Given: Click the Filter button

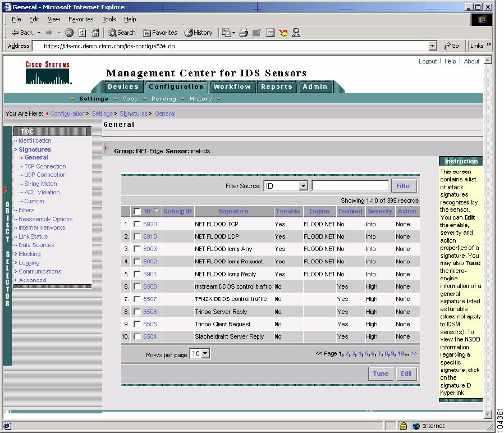Looking at the screenshot, I should (x=404, y=186).
